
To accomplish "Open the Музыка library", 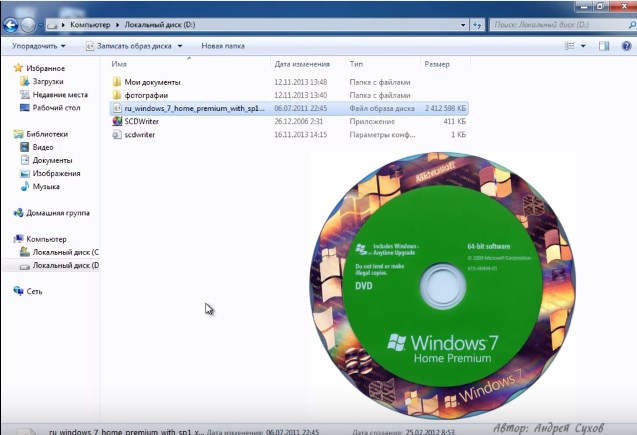I will click(x=46, y=186).
